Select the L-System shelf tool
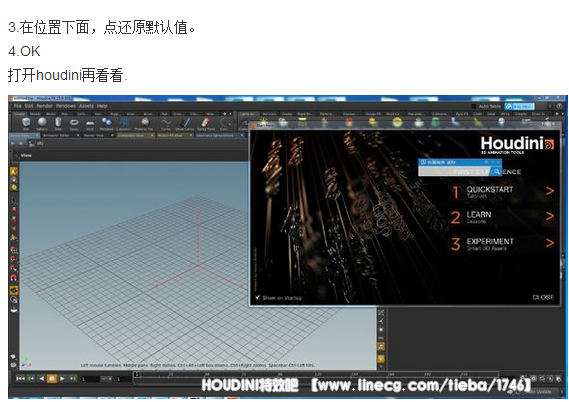The width and height of the screenshot is (569, 402). click(124, 123)
